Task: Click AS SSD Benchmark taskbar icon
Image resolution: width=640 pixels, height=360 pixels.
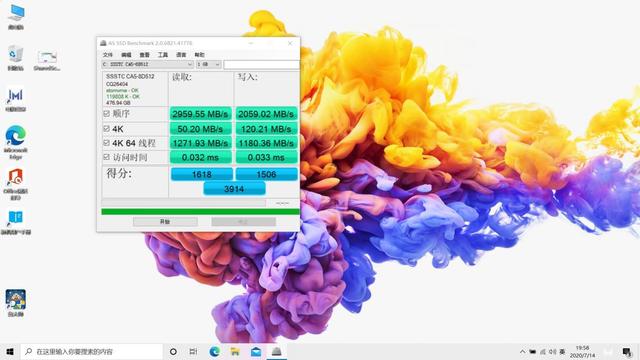Action: tap(276, 351)
